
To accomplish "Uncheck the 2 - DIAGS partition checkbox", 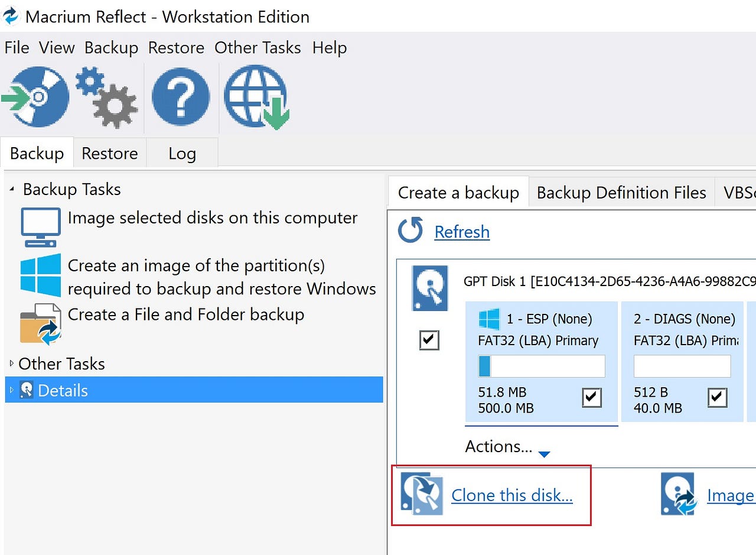I will pos(718,398).
